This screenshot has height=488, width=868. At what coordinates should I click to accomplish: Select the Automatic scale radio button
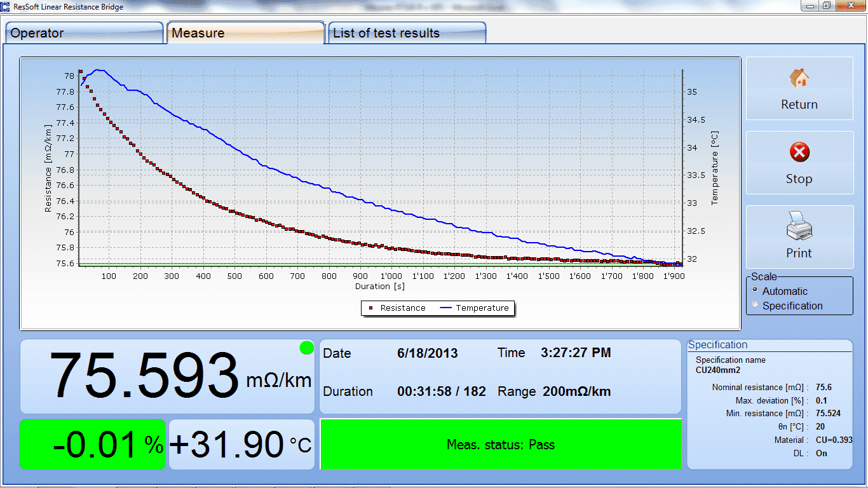point(755,290)
